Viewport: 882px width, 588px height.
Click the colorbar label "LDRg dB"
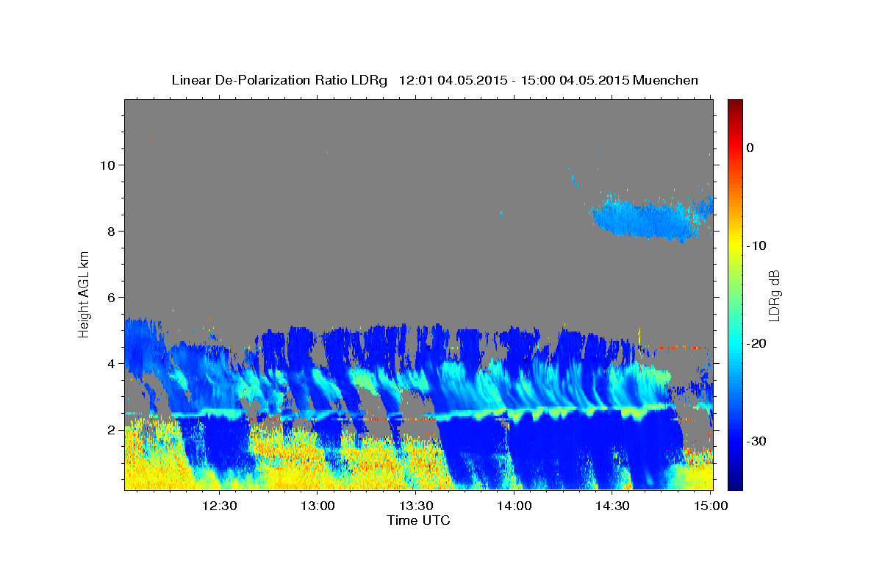pyautogui.click(x=774, y=295)
